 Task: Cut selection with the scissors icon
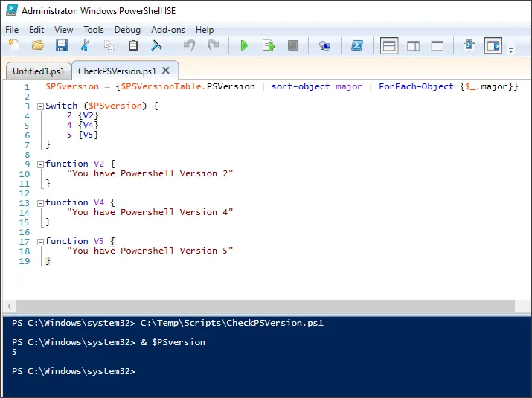[x=85, y=45]
